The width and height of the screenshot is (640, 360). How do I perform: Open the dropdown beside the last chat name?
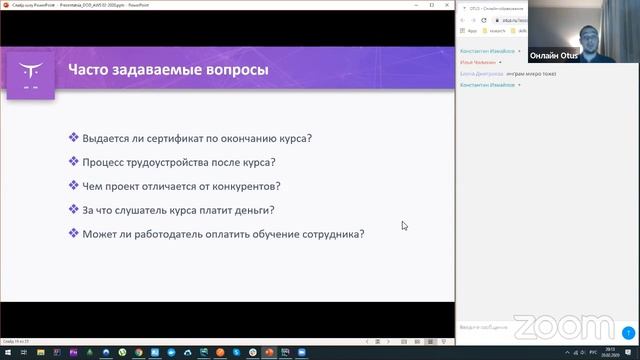click(519, 85)
